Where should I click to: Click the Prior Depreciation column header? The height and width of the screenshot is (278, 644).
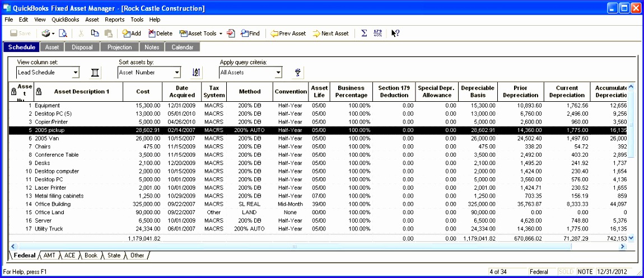tap(521, 92)
